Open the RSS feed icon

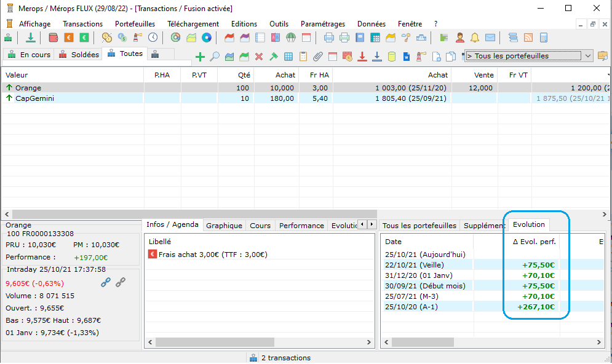pyautogui.click(x=528, y=38)
